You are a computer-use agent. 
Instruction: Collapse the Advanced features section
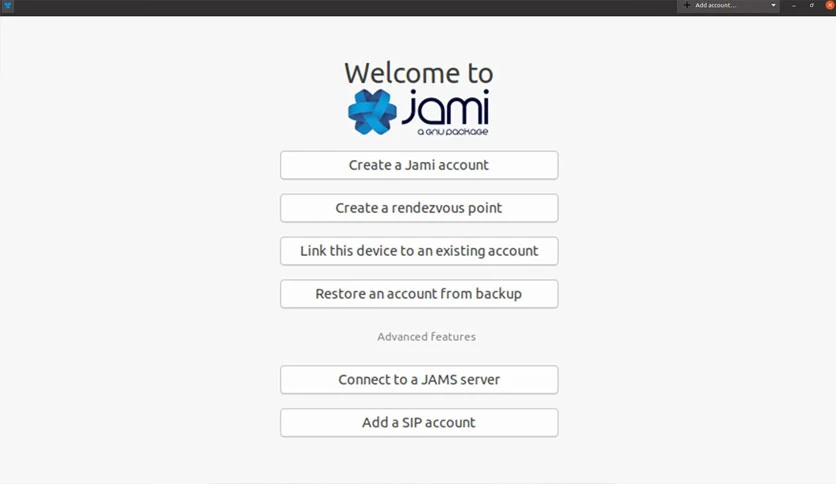point(427,337)
